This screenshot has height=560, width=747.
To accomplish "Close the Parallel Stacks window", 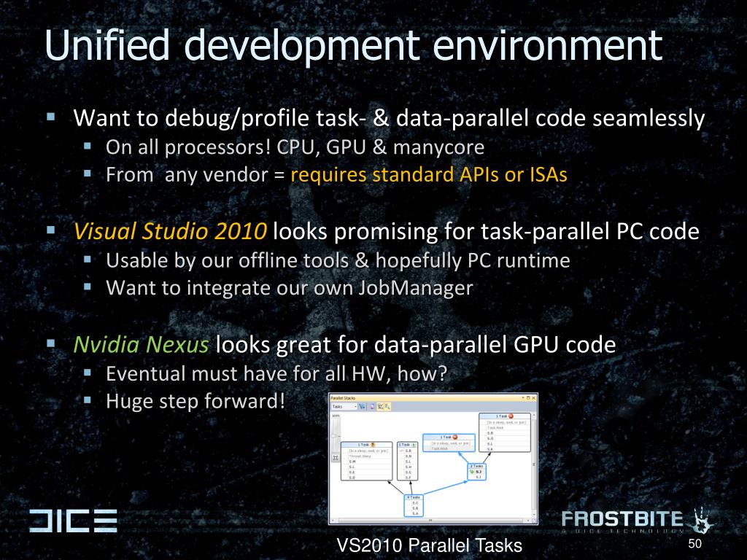I will tap(533, 398).
